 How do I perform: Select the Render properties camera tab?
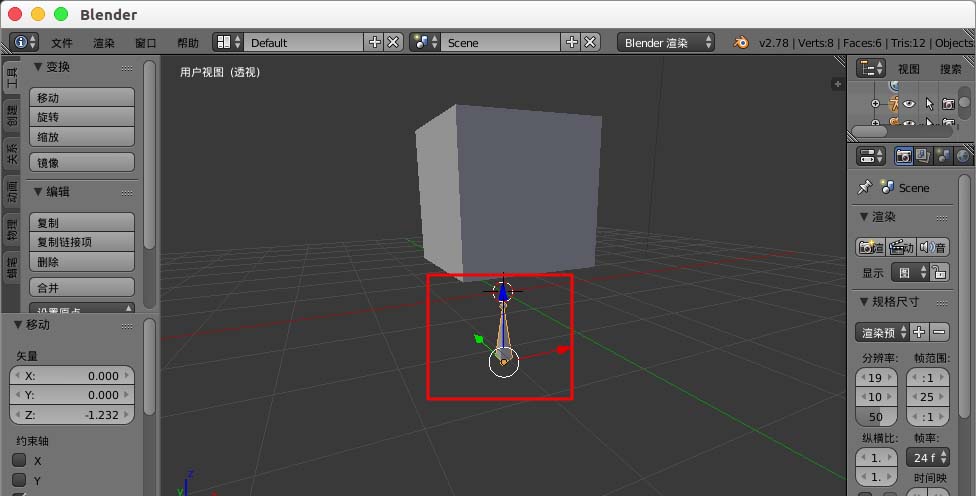coord(903,156)
